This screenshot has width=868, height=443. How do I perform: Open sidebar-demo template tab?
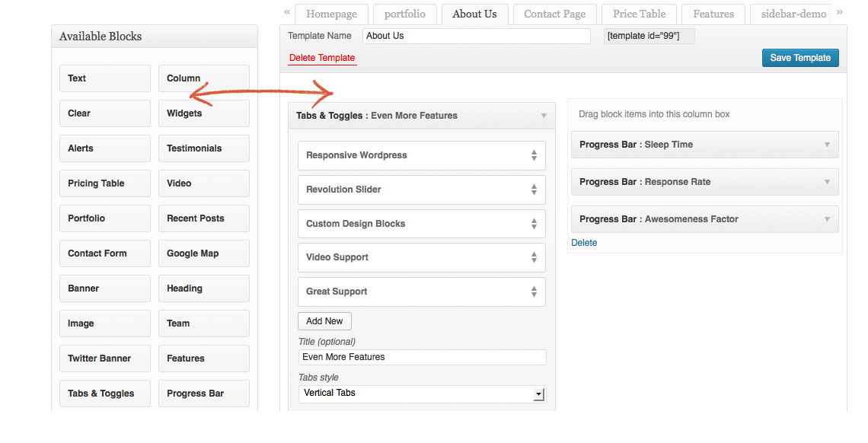click(x=793, y=14)
